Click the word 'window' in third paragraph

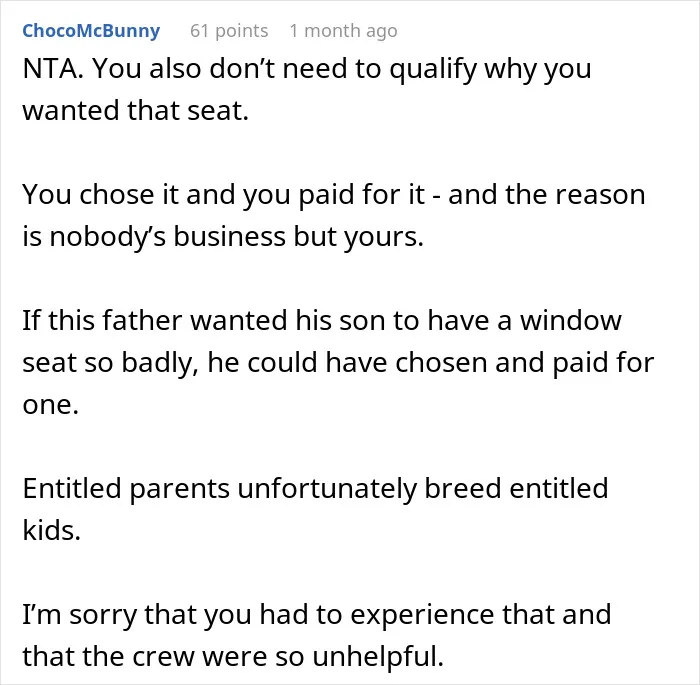tap(571, 321)
